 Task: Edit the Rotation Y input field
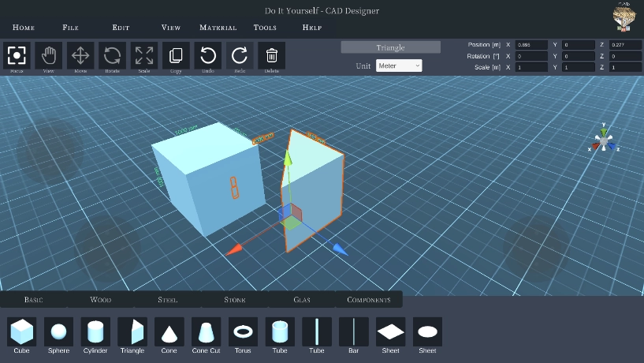click(579, 56)
